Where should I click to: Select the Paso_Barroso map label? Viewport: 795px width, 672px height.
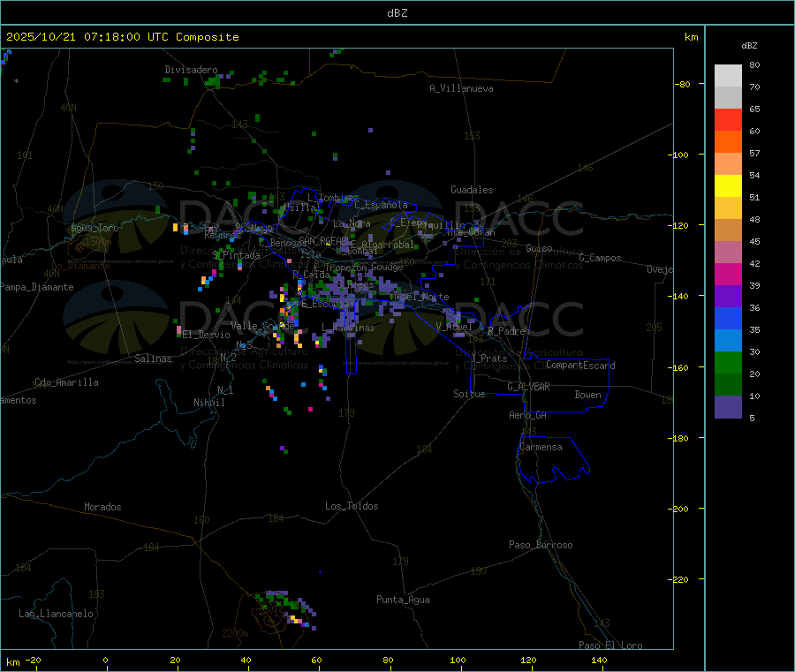541,545
